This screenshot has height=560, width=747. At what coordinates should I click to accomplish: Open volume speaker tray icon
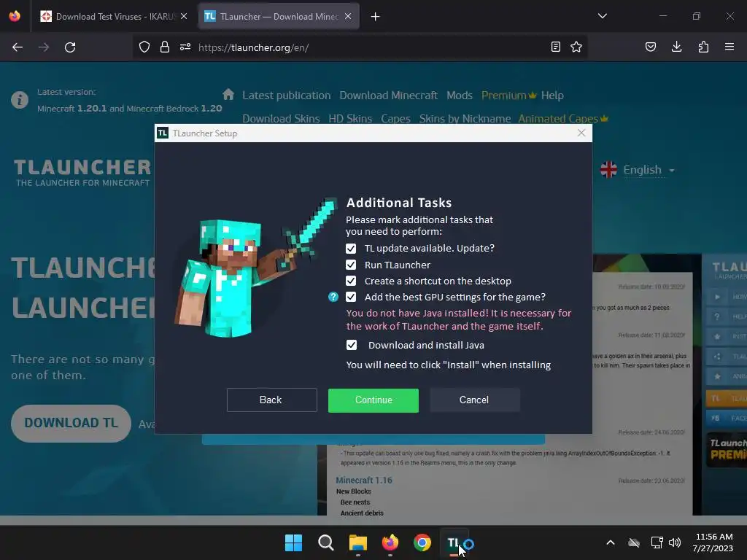click(x=675, y=542)
